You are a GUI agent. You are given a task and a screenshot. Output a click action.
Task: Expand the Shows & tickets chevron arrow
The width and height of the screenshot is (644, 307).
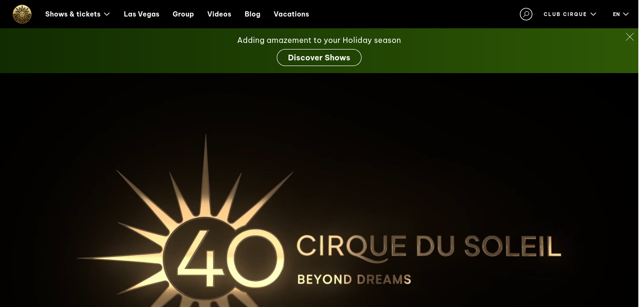pyautogui.click(x=107, y=14)
